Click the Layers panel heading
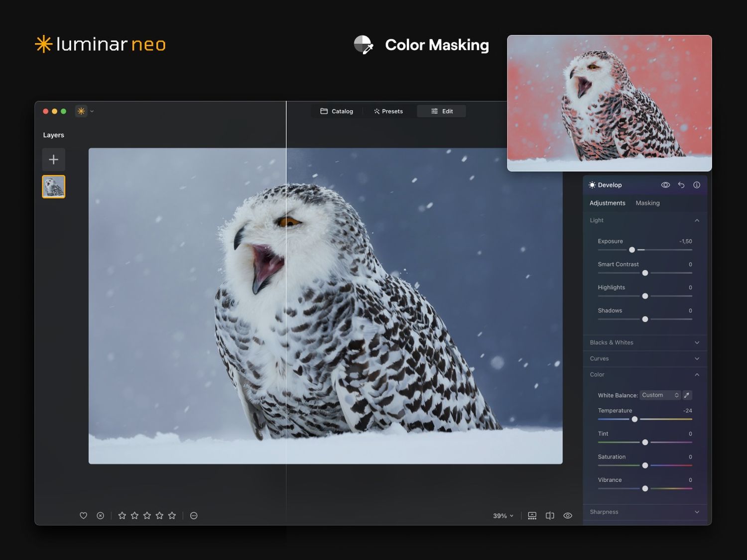The height and width of the screenshot is (560, 747). point(53,135)
